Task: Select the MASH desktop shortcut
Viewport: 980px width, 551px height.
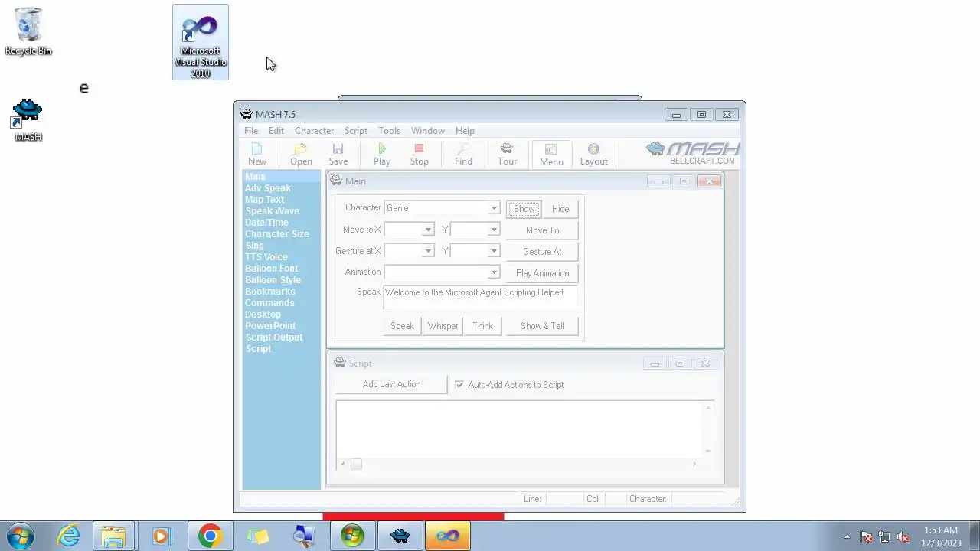Action: 28,120
